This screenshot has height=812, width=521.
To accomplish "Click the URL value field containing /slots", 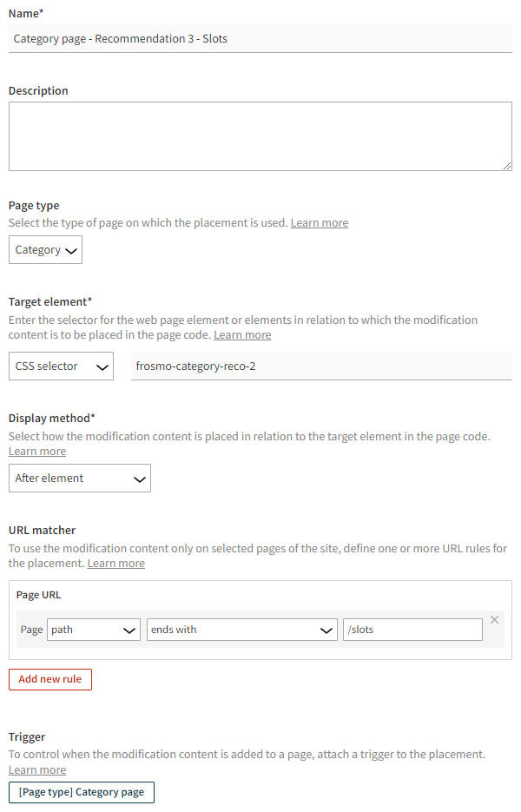I will pyautogui.click(x=412, y=629).
